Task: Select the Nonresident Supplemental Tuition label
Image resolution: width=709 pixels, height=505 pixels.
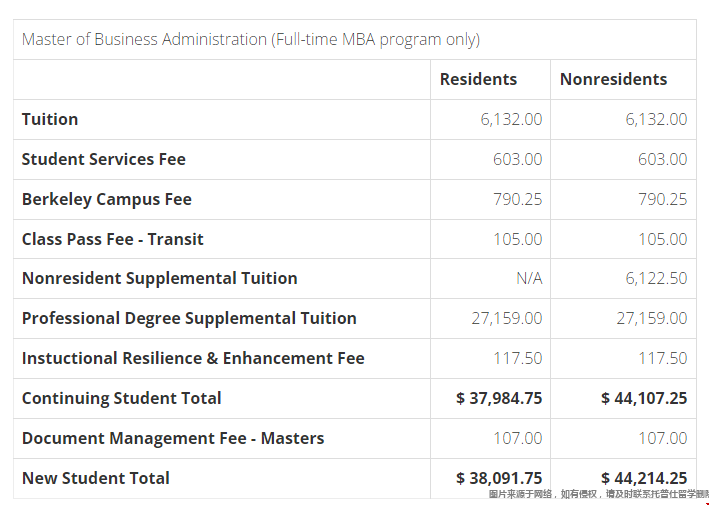Action: (160, 278)
